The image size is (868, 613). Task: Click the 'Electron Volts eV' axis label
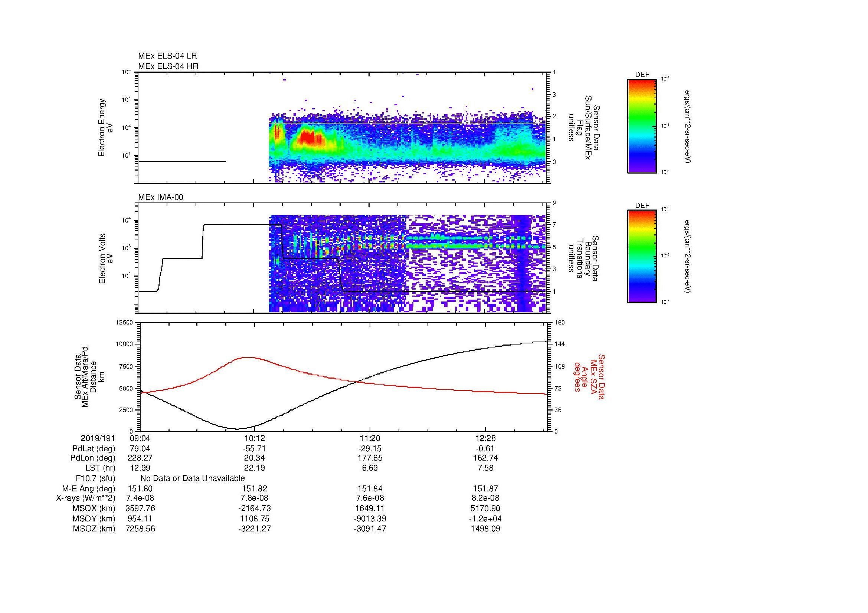point(105,258)
